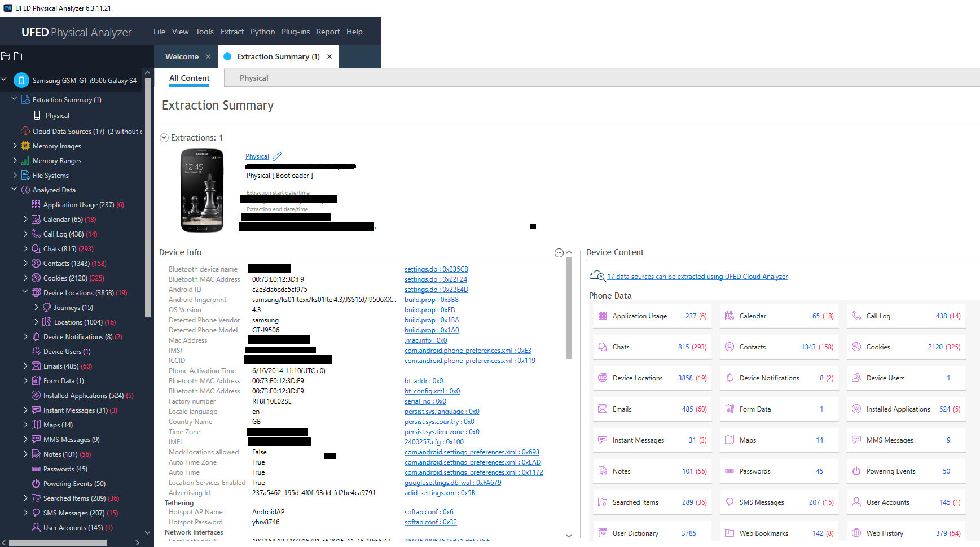Click the Samsung device icon in the tree
The width and height of the screenshot is (980, 547).
point(21,80)
